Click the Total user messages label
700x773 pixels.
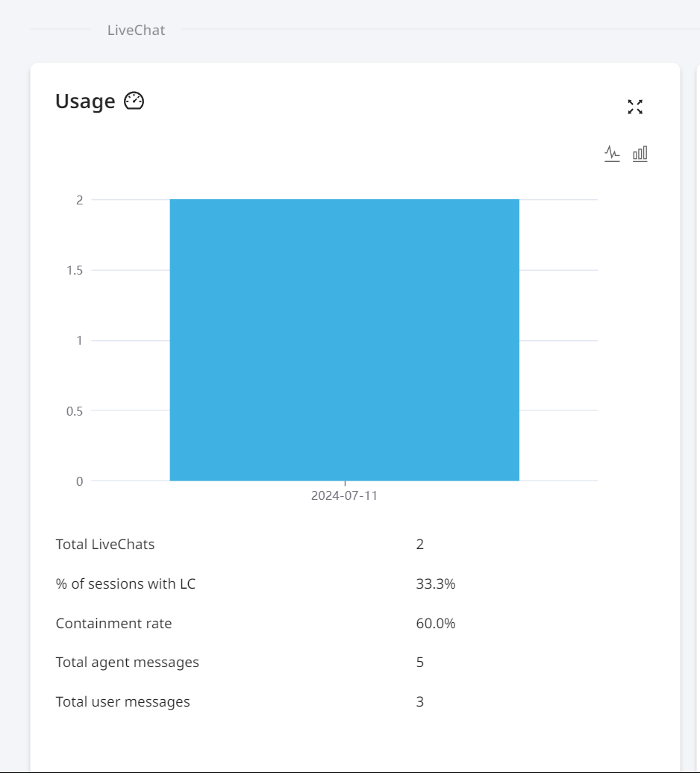pyautogui.click(x=122, y=701)
